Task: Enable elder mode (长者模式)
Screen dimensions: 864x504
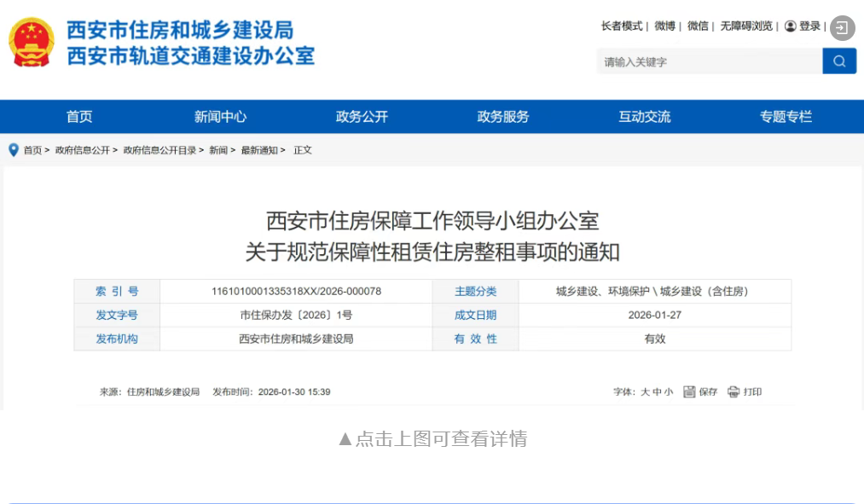Action: 621,26
